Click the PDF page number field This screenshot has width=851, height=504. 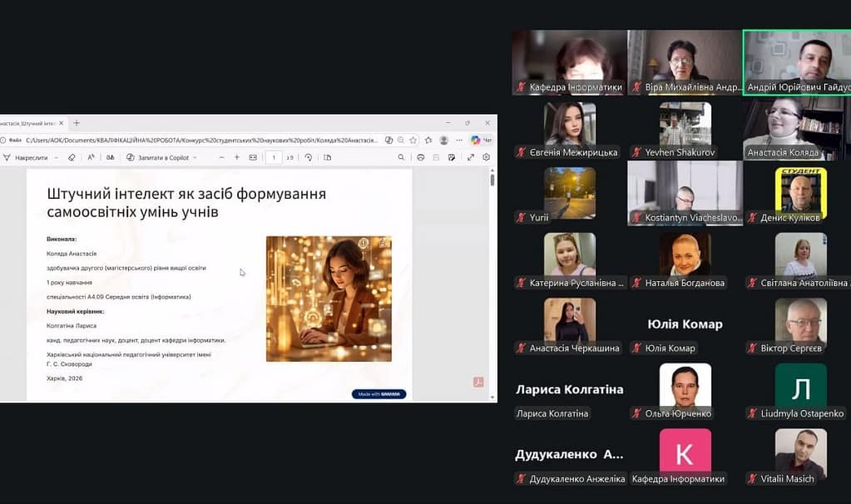point(274,157)
